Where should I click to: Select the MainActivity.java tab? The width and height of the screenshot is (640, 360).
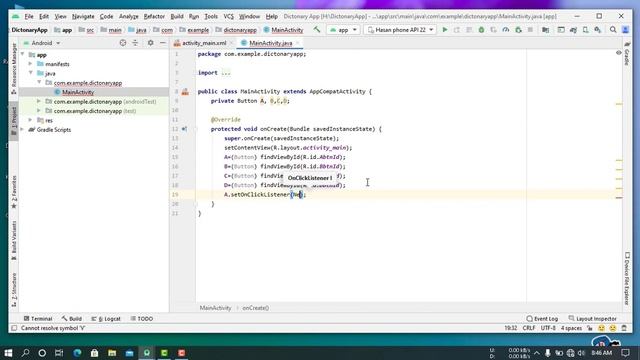[x=271, y=43]
